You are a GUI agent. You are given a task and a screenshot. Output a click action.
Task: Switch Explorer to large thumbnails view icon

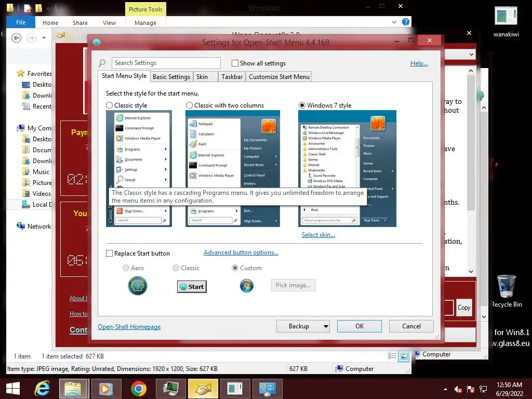[404, 356]
